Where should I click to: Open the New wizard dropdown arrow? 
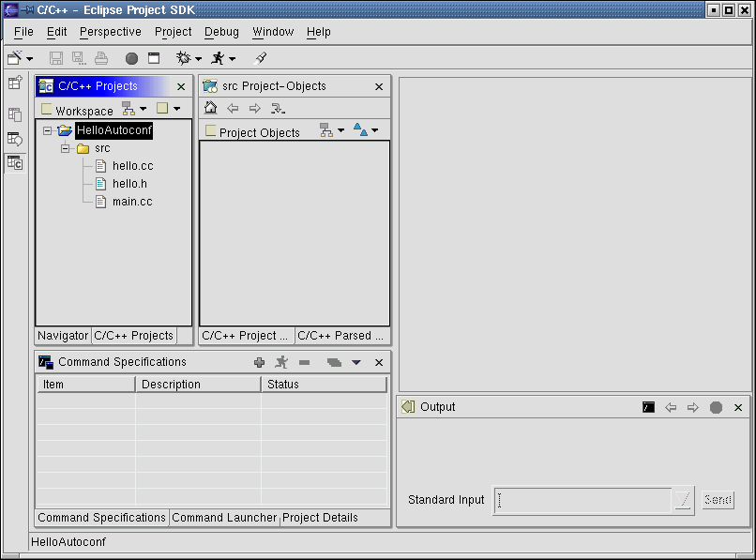pos(30,59)
